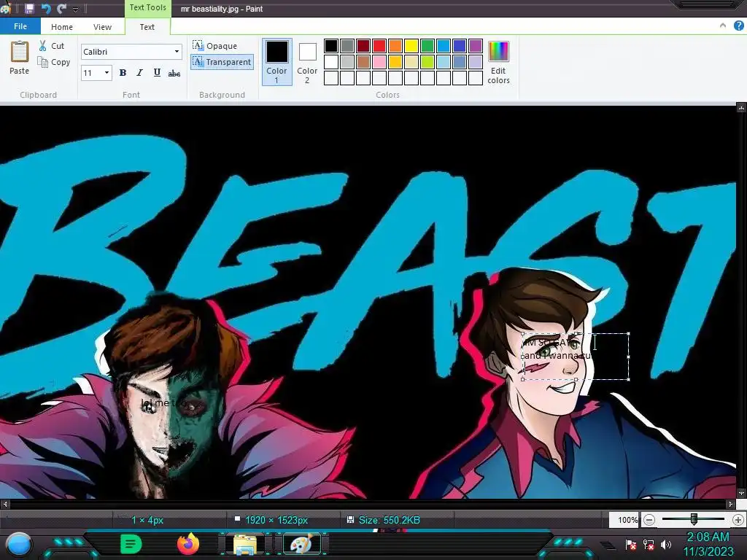747x560 pixels.
Task: Collapse the ribbon with the chevron
Action: (723, 26)
